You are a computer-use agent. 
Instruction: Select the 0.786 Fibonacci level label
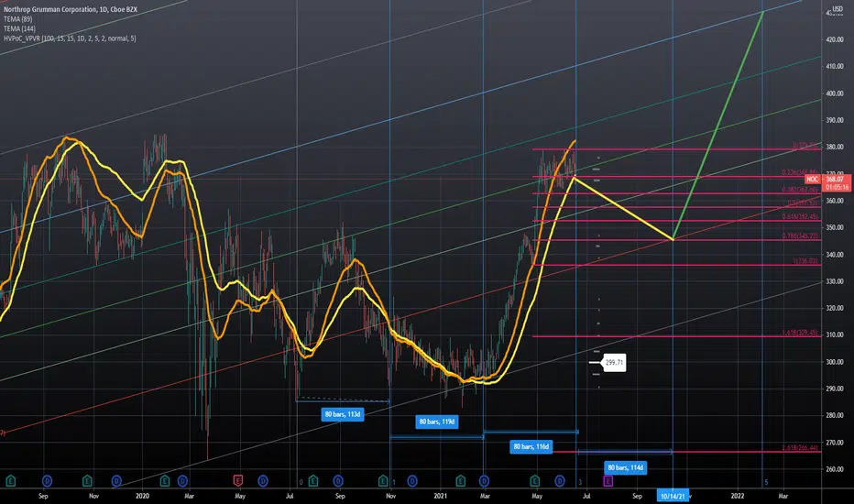(800, 236)
